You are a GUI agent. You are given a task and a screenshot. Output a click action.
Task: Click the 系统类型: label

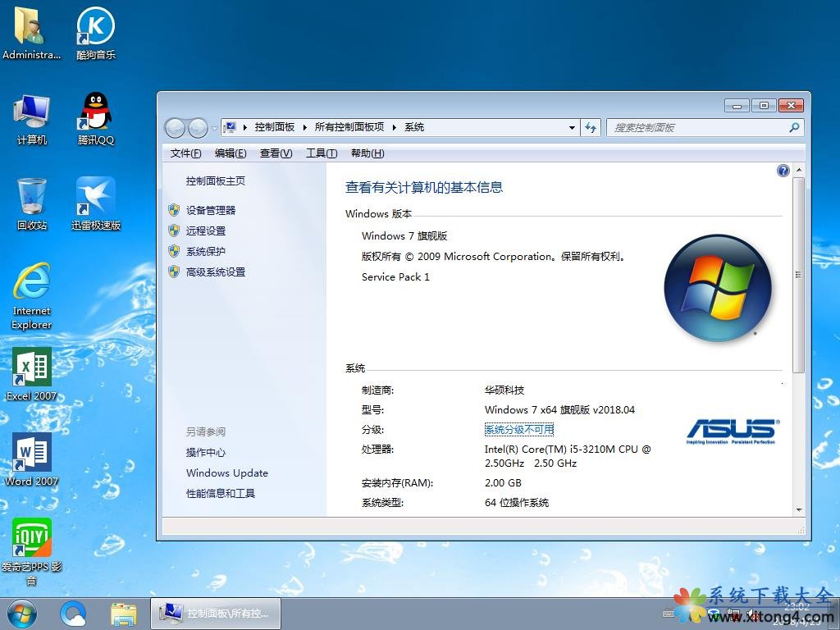pos(382,503)
